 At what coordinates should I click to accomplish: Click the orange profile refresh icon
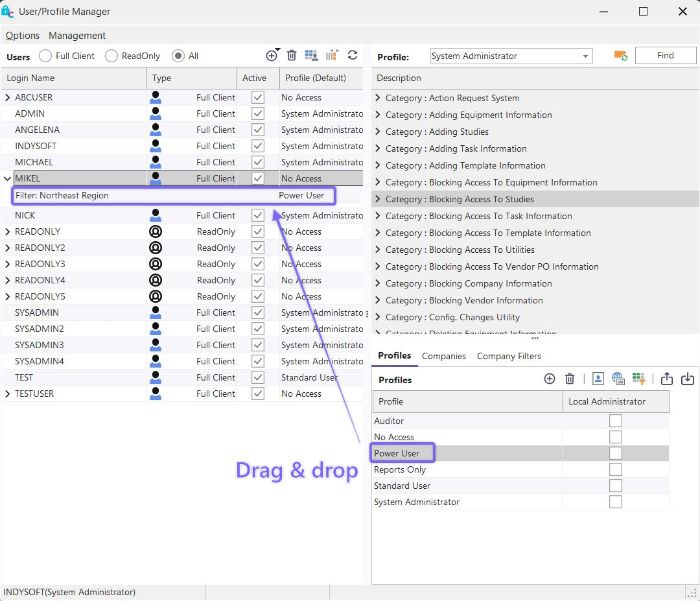point(620,56)
